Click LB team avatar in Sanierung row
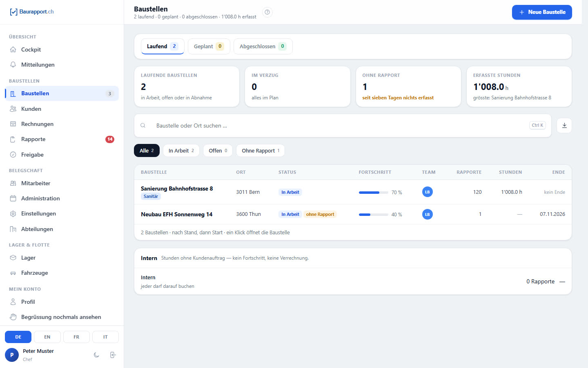Image resolution: width=588 pixels, height=368 pixels. (428, 192)
